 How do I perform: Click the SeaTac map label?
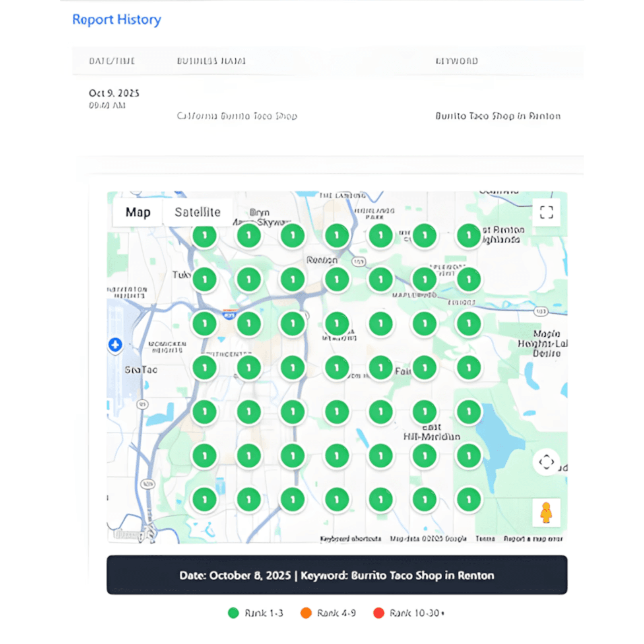[x=141, y=370]
